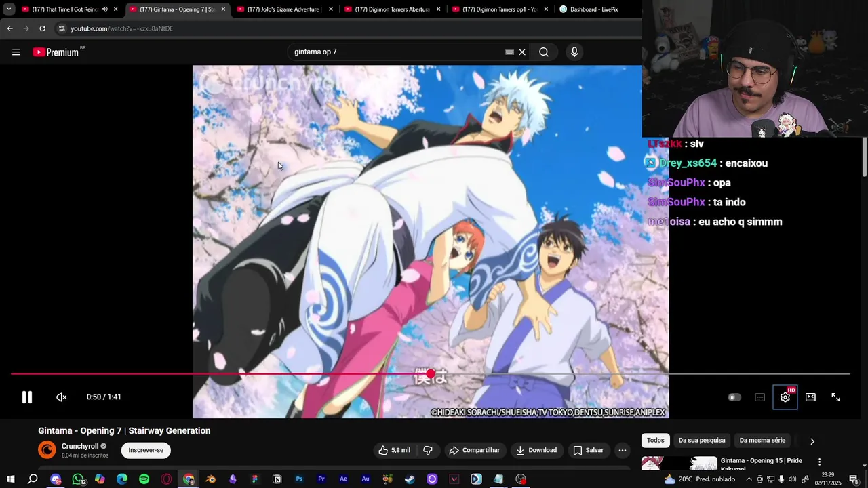The height and width of the screenshot is (488, 868).
Task: Open more actions three-dot menu beside Salvar
Action: (623, 450)
